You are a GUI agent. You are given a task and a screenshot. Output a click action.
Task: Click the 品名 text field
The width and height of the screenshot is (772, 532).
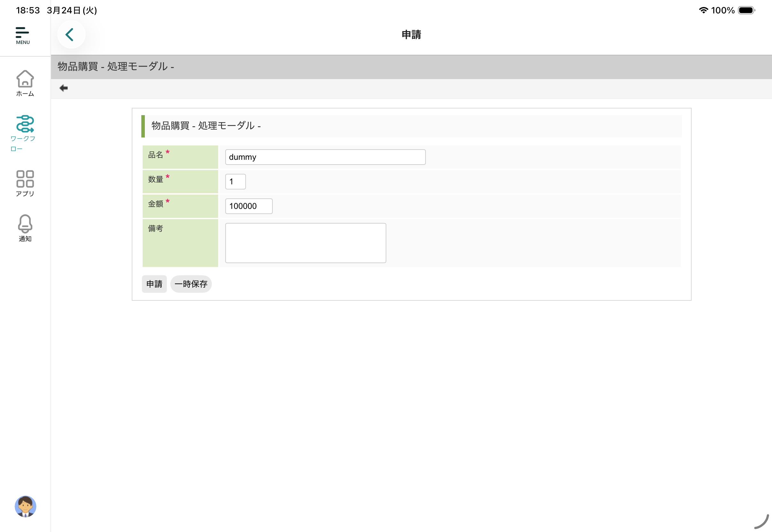(325, 157)
